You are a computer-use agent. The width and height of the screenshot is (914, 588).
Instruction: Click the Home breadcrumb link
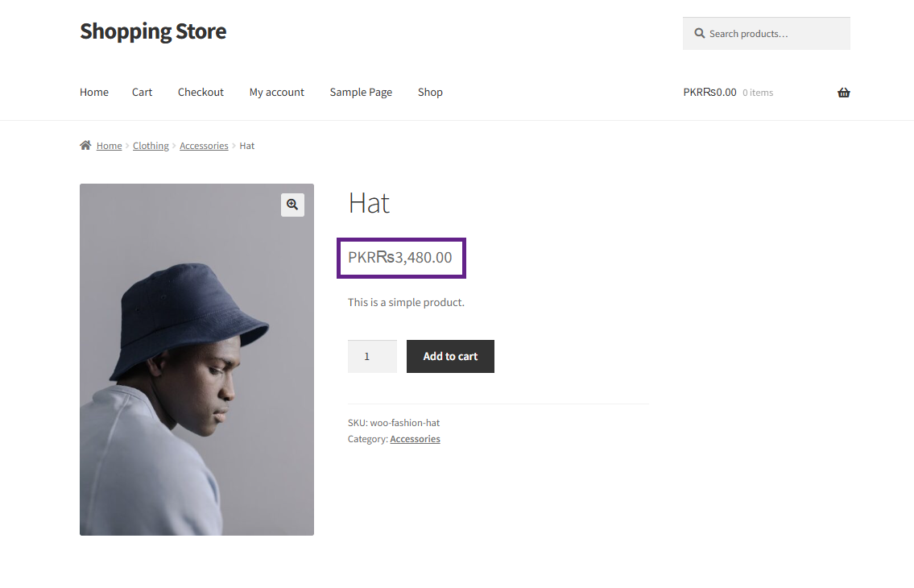point(109,146)
